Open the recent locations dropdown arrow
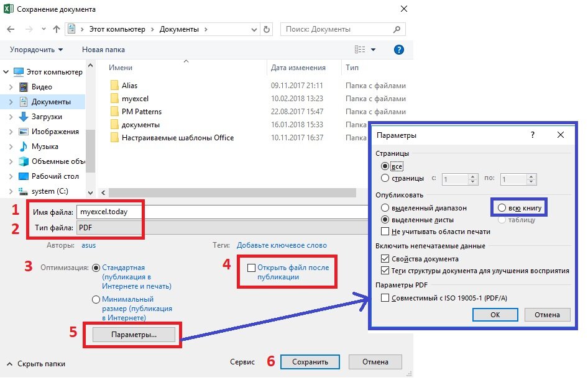Viewport: 588px width, 388px height. (44, 29)
